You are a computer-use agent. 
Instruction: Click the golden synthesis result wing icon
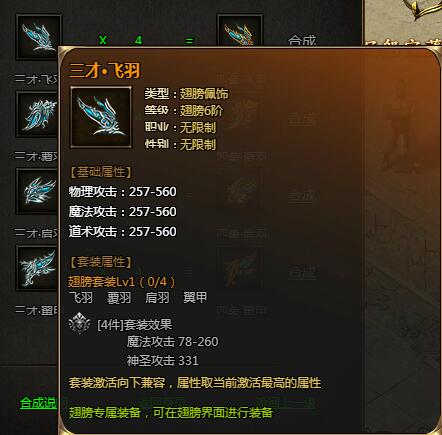(240, 30)
